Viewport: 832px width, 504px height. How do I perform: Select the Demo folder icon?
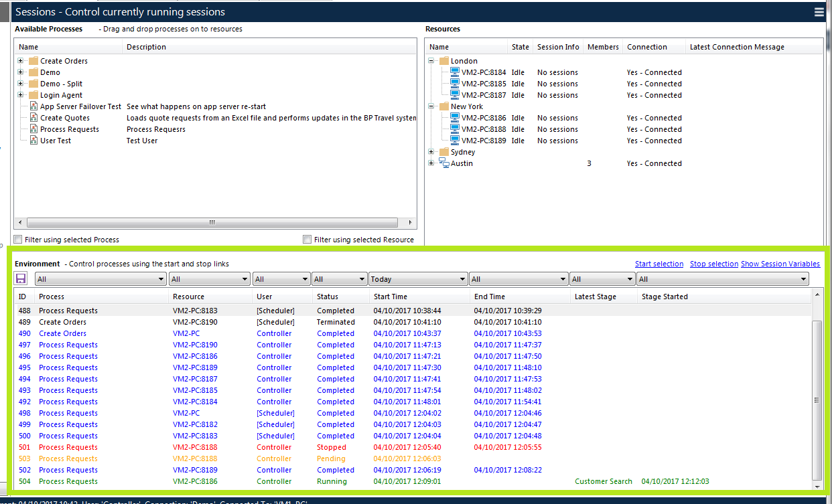coord(33,72)
